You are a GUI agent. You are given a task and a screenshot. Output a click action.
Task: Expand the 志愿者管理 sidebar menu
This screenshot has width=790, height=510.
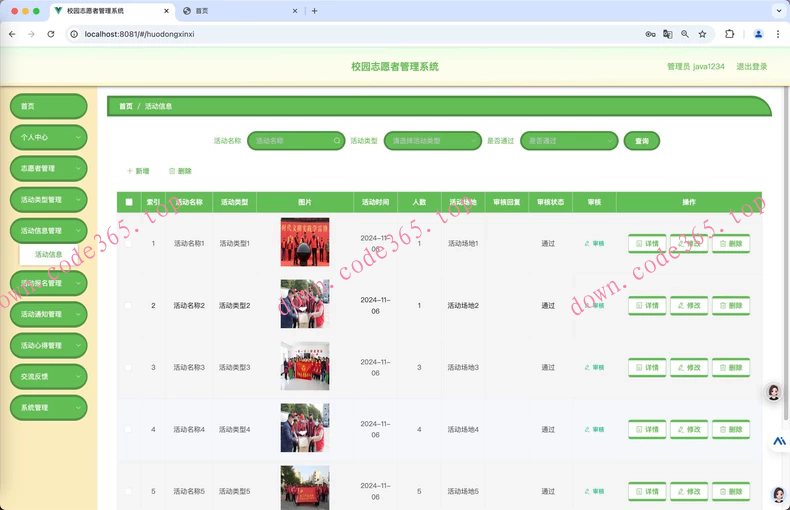[x=48, y=168]
